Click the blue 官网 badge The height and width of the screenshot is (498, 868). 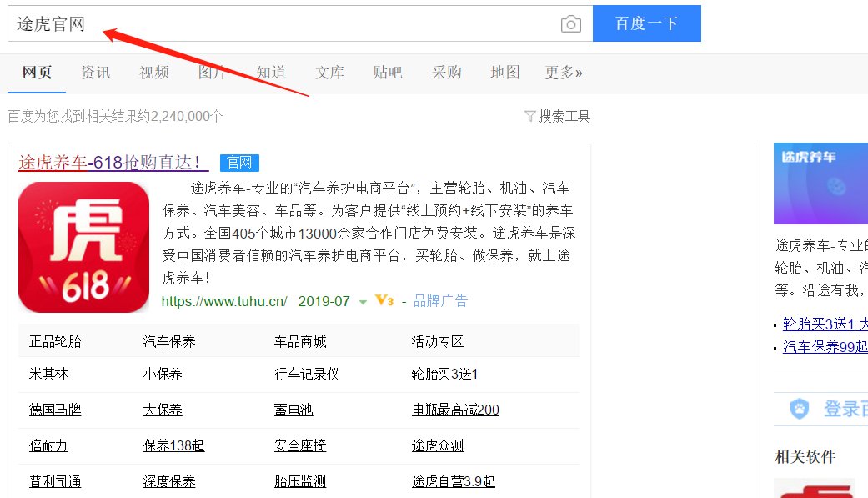pyautogui.click(x=240, y=163)
